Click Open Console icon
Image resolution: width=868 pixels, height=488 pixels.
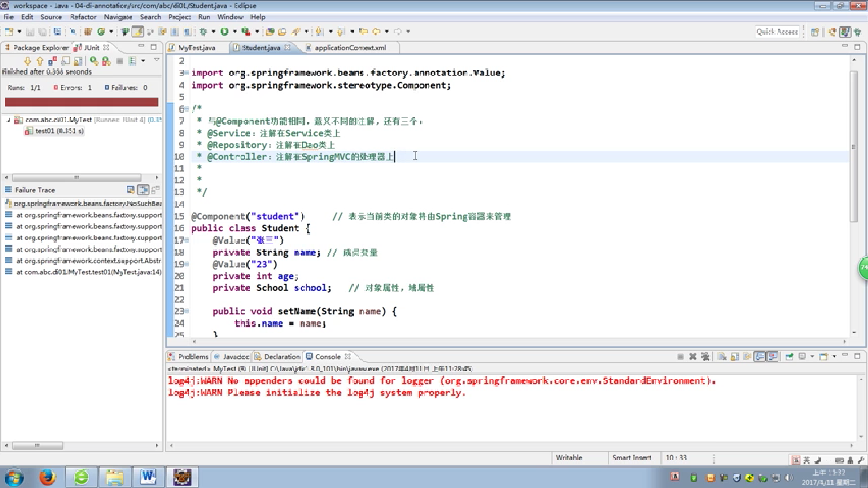[823, 357]
